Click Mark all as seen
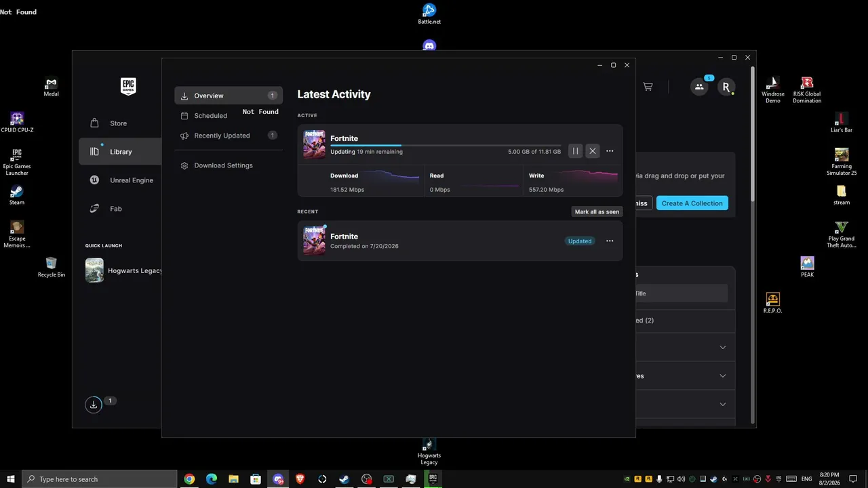This screenshot has width=868, height=488. pyautogui.click(x=597, y=211)
